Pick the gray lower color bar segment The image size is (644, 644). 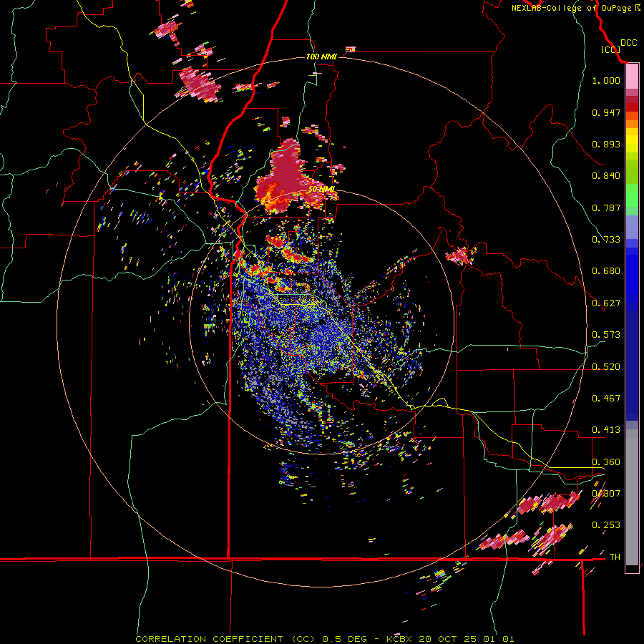pyautogui.click(x=632, y=497)
